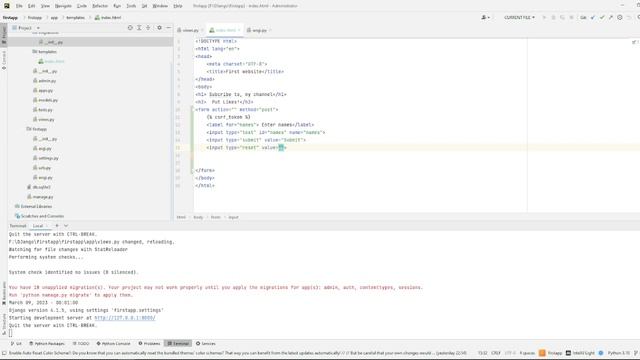Click the 'templates' breadcrumb in navigation bar
The width and height of the screenshot is (640, 360).
click(x=76, y=18)
